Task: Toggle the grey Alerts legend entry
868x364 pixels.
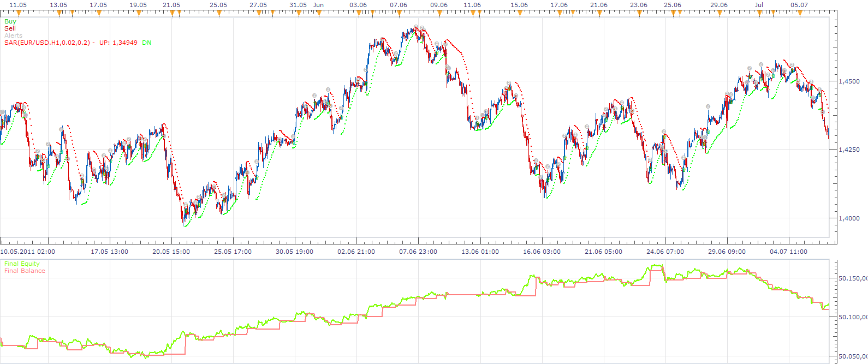Action: [x=14, y=35]
